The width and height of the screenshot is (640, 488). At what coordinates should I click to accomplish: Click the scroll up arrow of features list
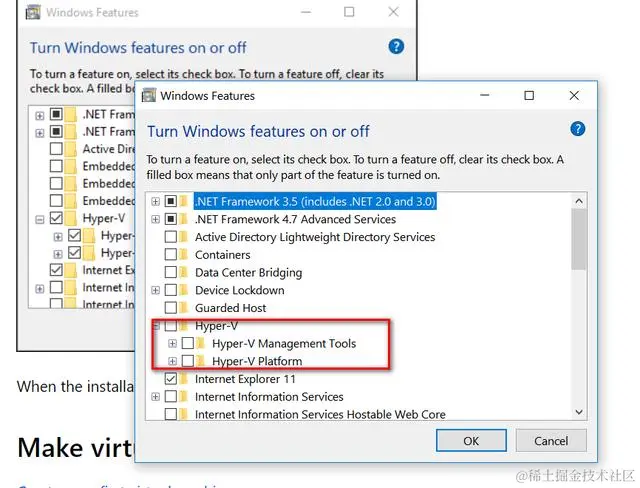[x=578, y=201]
